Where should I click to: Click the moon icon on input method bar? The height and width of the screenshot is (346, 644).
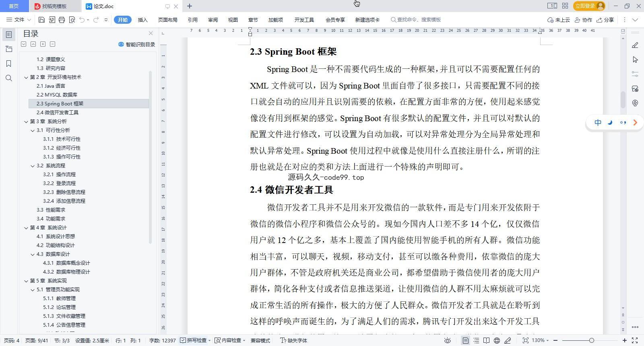click(x=610, y=123)
